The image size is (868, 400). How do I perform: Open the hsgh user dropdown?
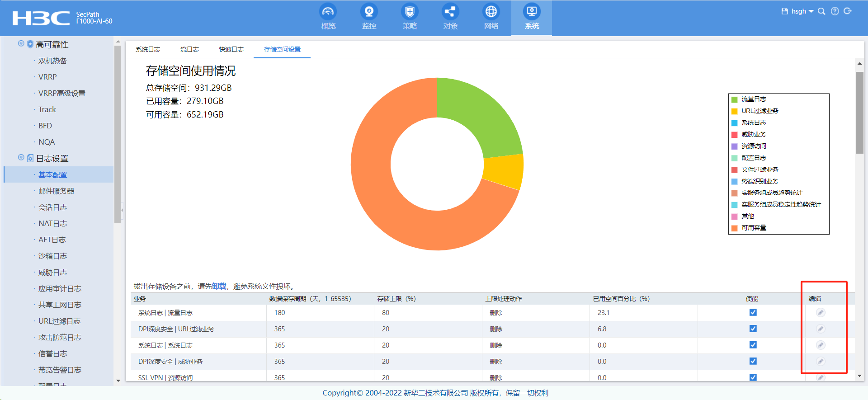pyautogui.click(x=802, y=11)
